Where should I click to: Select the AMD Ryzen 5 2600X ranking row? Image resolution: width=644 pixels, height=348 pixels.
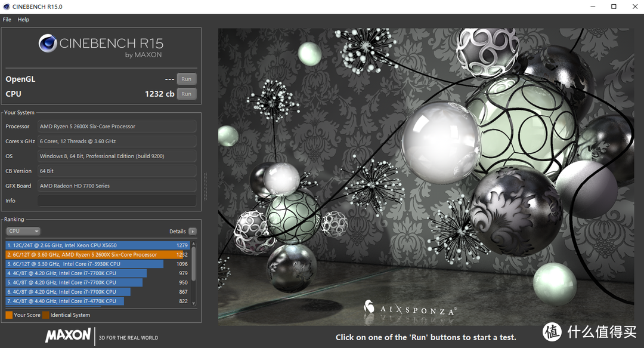[98, 255]
